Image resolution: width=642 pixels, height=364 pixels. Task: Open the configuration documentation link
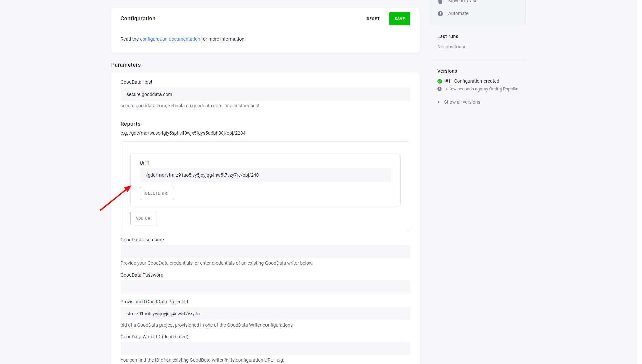(170, 39)
